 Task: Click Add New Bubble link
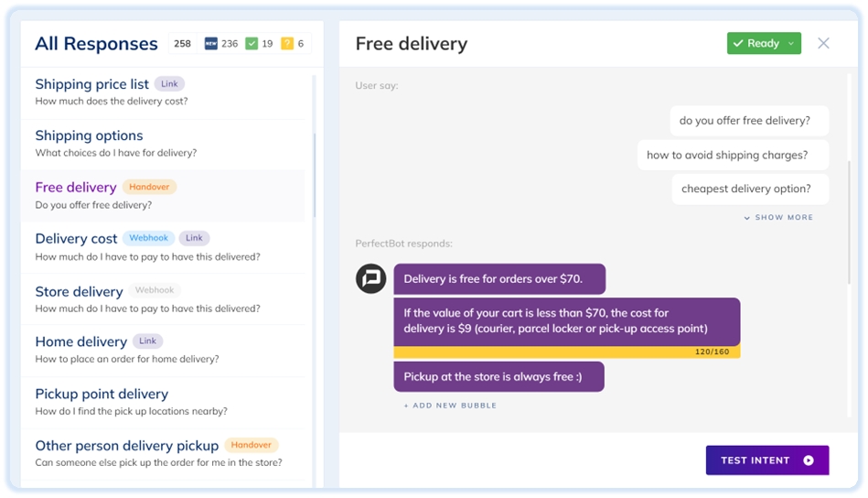[x=450, y=406]
